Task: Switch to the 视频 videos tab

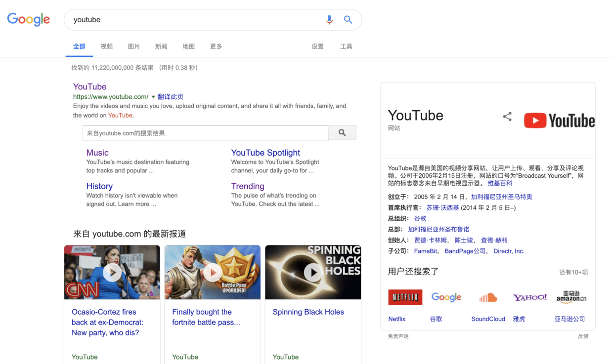Action: point(106,46)
